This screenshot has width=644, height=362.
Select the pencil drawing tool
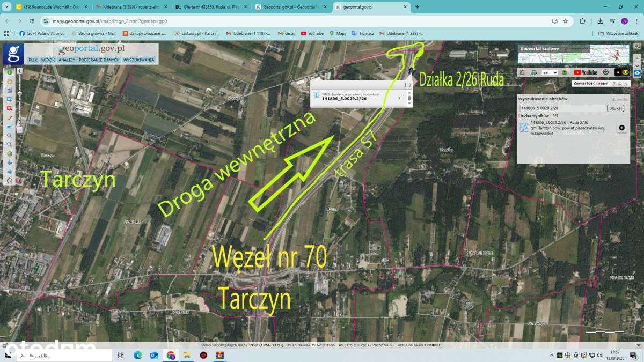pos(10,117)
